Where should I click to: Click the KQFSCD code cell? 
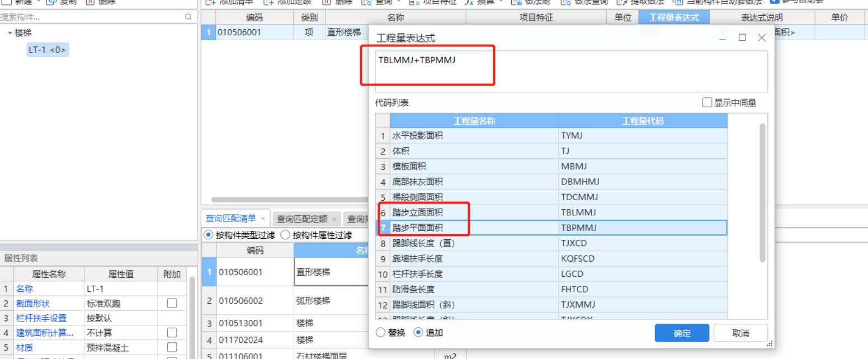643,258
